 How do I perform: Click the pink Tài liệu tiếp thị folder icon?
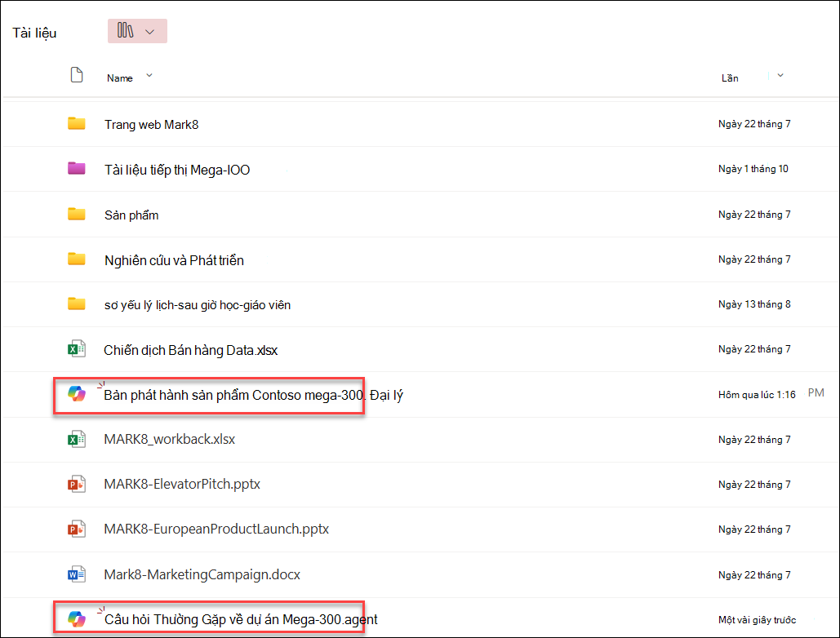coord(77,169)
